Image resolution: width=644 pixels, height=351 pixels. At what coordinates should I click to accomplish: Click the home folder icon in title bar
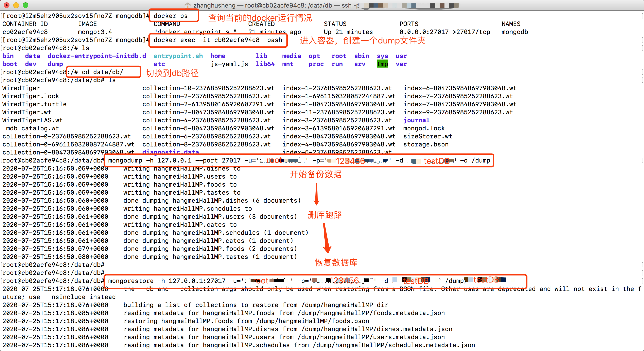click(187, 5)
